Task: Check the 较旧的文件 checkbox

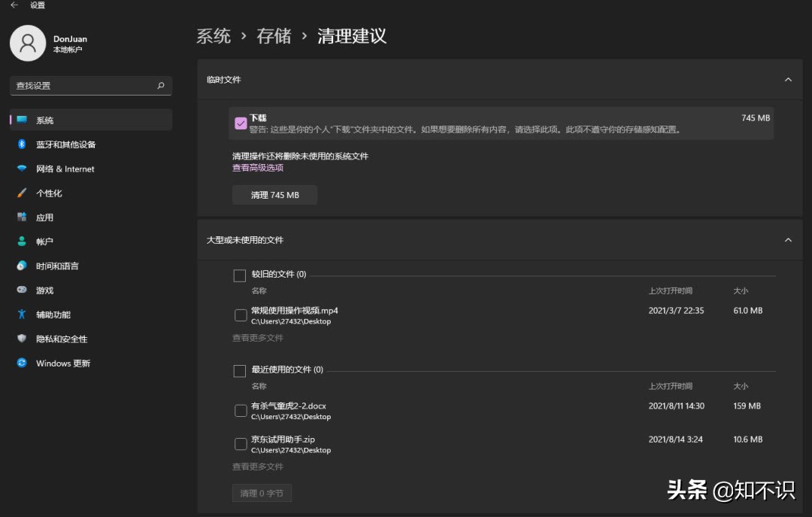Action: (240, 275)
